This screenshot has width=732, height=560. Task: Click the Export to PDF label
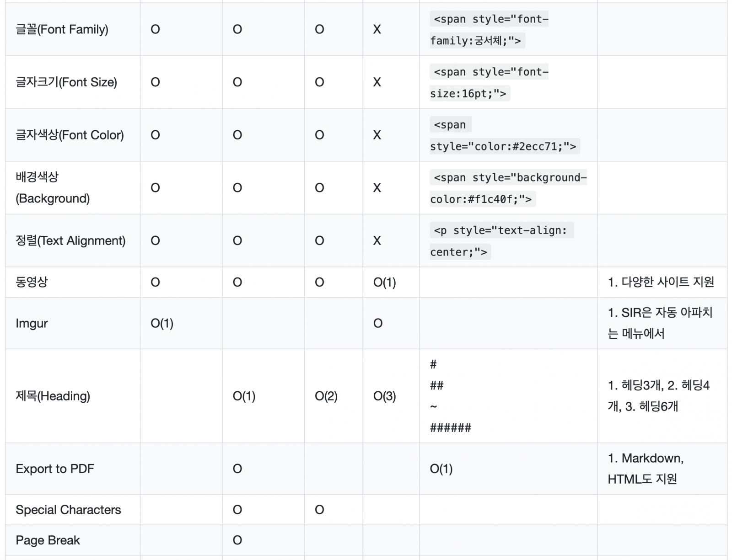pos(55,469)
